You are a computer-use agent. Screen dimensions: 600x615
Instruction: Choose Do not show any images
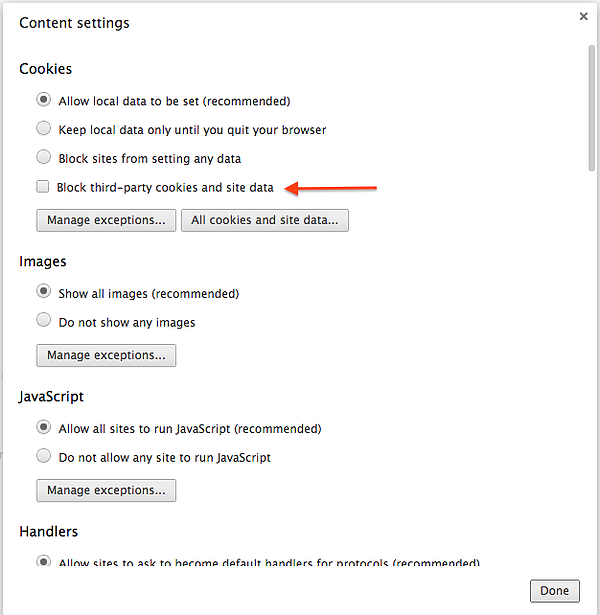click(43, 321)
